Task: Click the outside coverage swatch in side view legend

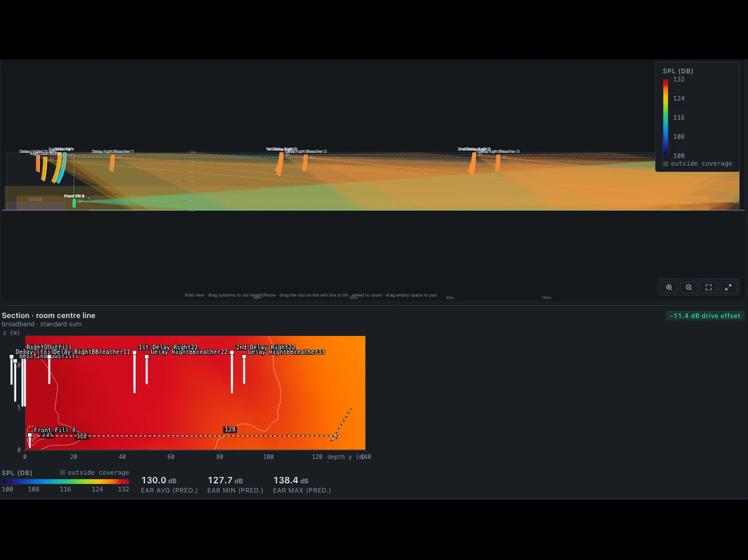Action: pyautogui.click(x=666, y=164)
